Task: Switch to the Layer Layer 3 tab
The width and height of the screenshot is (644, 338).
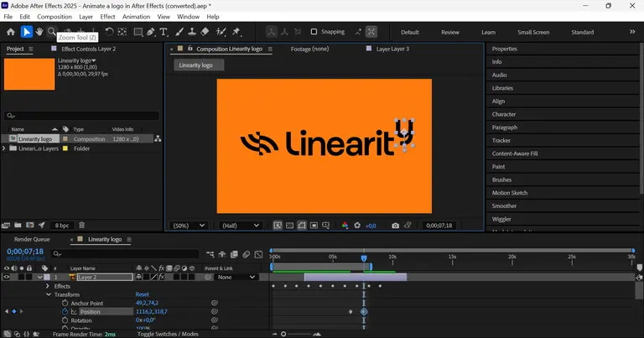Action: [x=392, y=49]
